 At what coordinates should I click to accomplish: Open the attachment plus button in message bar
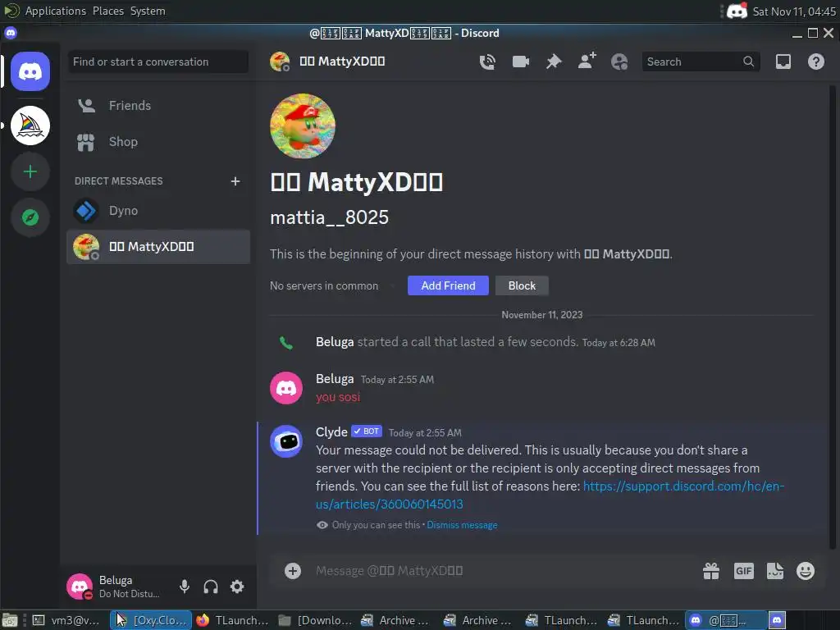coord(293,571)
